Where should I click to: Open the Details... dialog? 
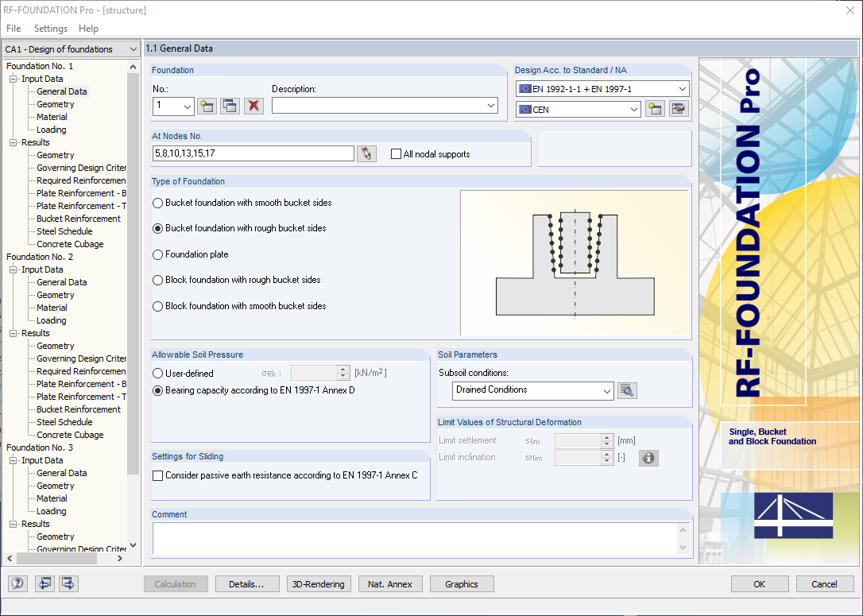click(x=247, y=584)
